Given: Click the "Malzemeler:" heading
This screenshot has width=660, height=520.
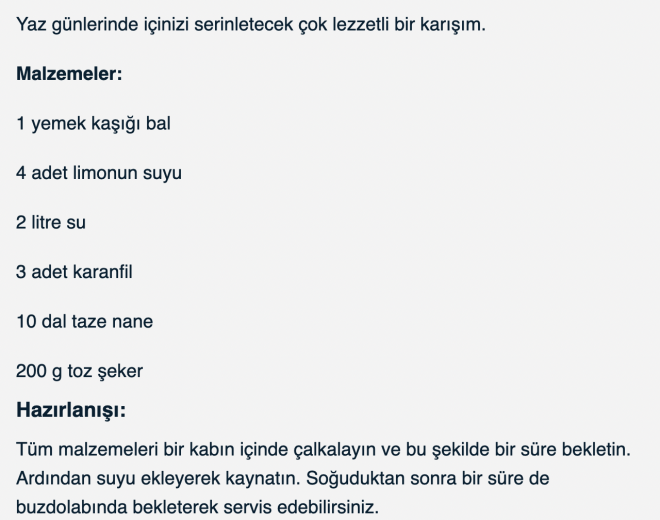Looking at the screenshot, I should click(x=68, y=74).
